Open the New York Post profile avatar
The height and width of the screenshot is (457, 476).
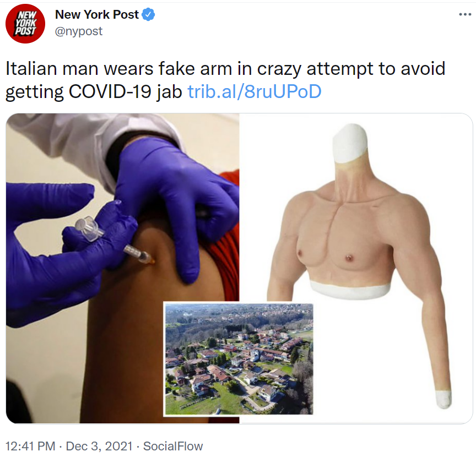click(x=25, y=24)
